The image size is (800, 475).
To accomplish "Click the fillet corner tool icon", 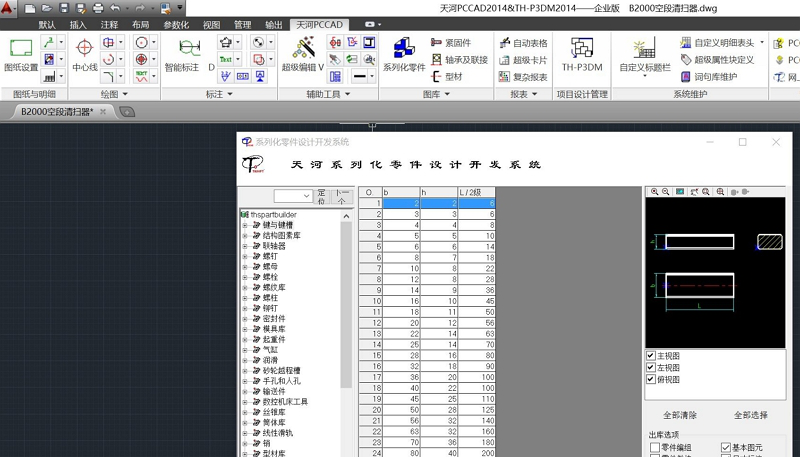I will point(108,77).
